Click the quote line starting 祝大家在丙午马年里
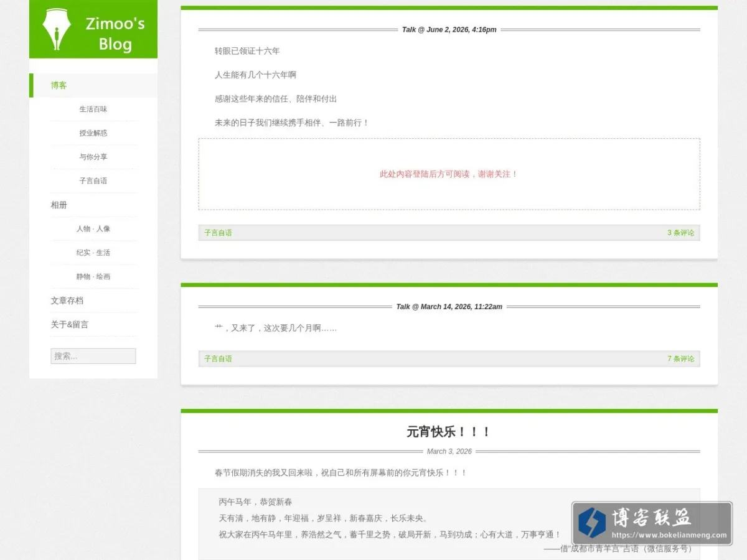This screenshot has height=560, width=747. 390,534
